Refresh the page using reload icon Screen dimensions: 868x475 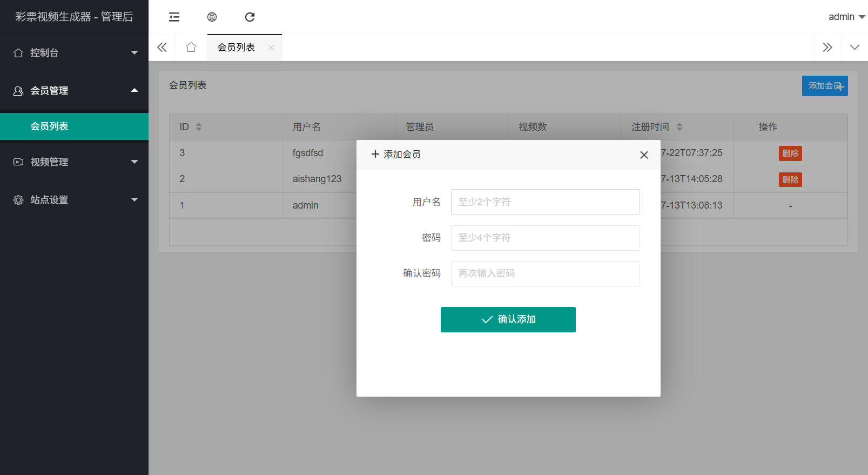click(x=250, y=17)
